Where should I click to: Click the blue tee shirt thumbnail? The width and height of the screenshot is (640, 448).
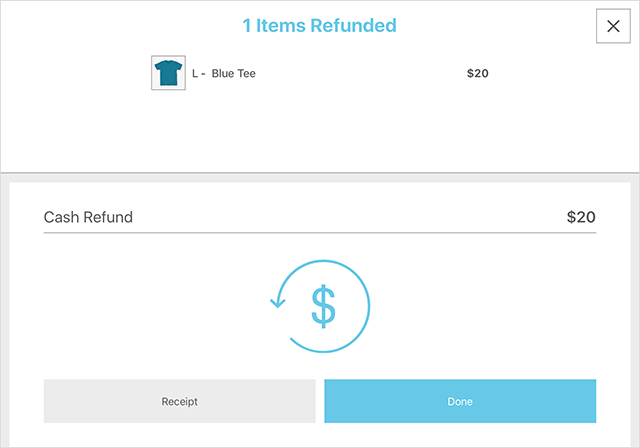click(x=167, y=73)
